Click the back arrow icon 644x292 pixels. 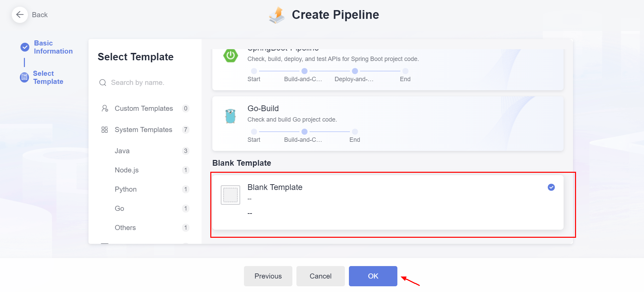20,15
